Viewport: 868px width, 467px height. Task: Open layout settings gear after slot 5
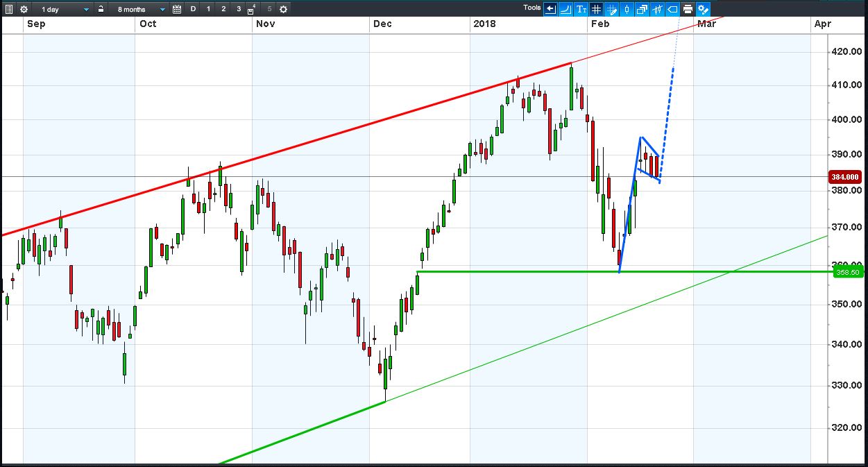283,9
